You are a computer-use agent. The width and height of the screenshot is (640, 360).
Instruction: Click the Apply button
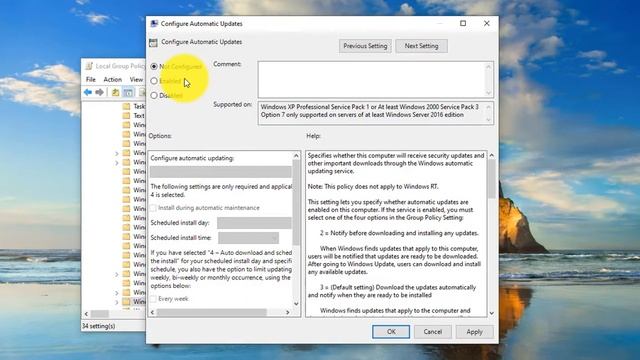[x=474, y=332]
